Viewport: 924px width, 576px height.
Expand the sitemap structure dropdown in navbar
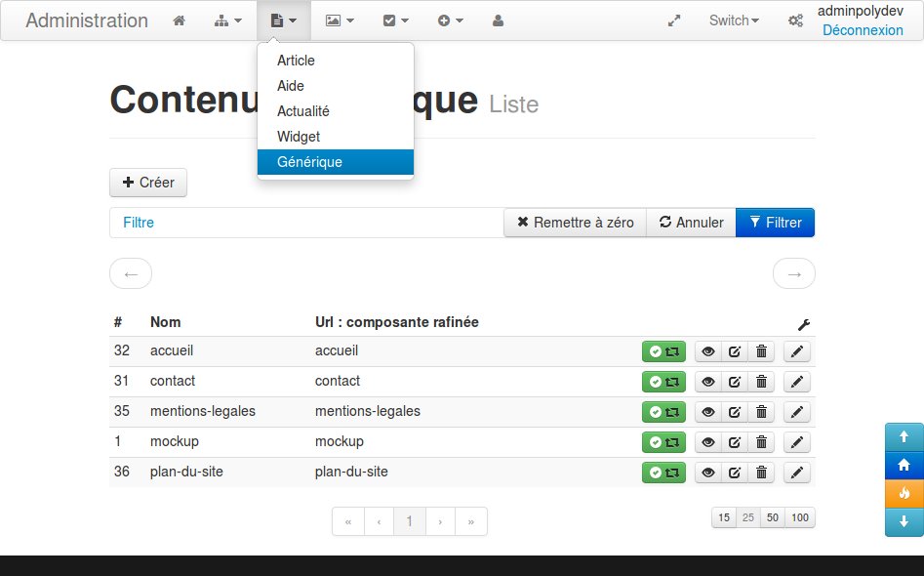coord(227,21)
